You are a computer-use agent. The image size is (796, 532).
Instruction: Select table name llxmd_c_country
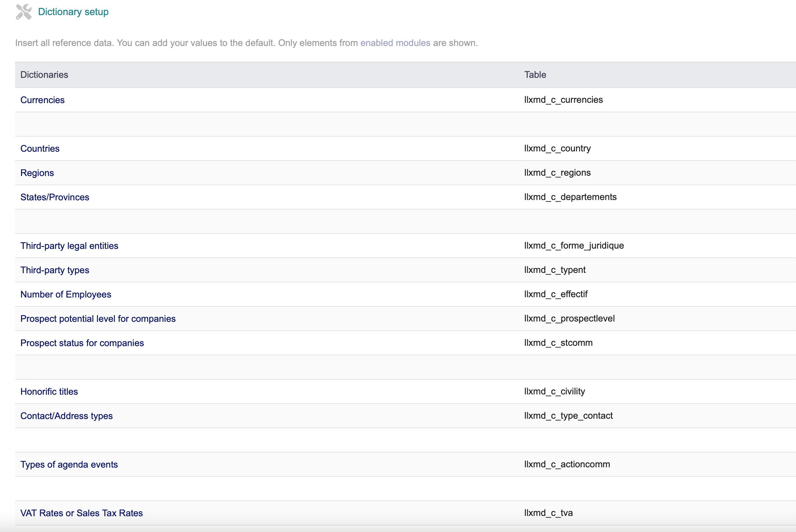point(557,148)
